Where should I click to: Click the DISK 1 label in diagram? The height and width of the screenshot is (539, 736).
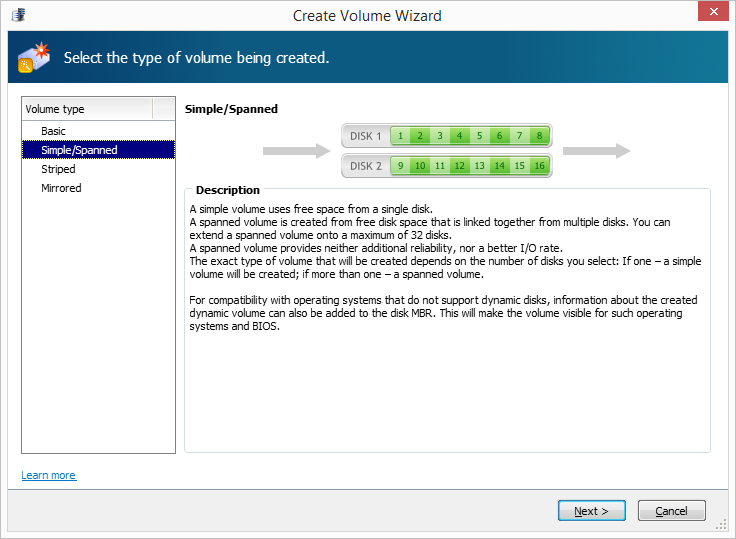pos(366,136)
